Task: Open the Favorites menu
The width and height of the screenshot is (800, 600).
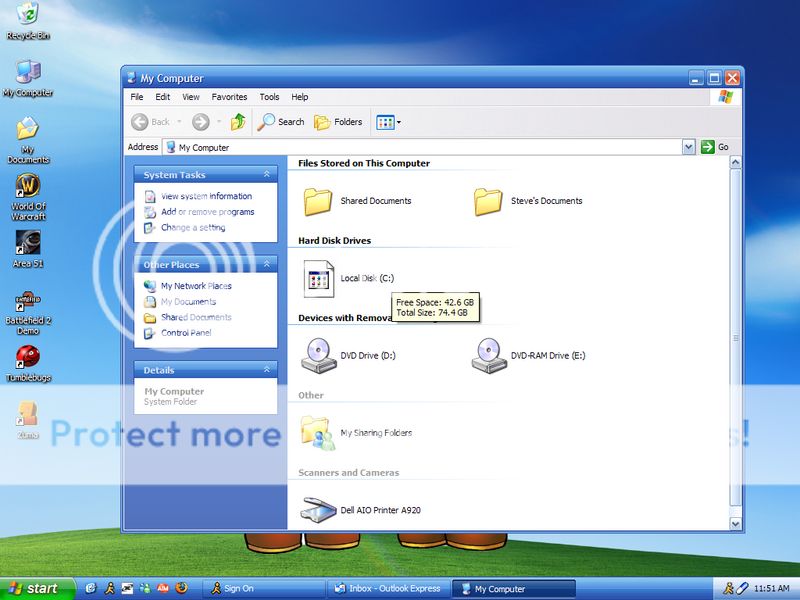Action: pos(229,97)
